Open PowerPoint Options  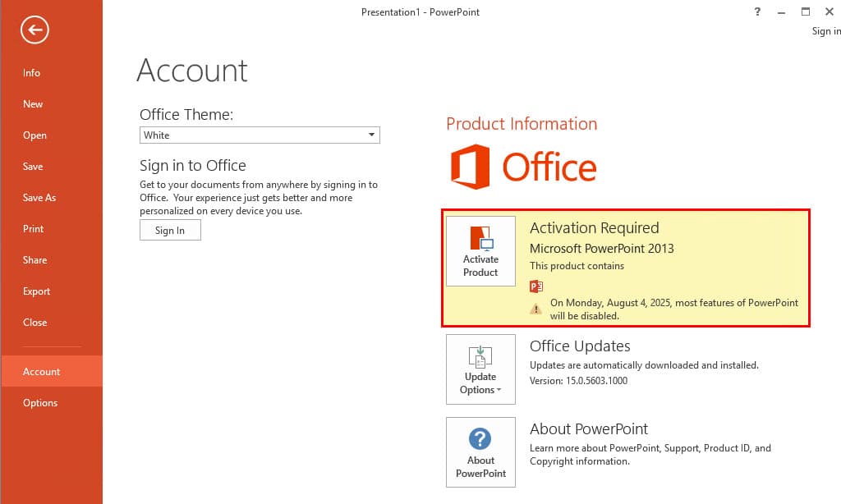point(39,403)
